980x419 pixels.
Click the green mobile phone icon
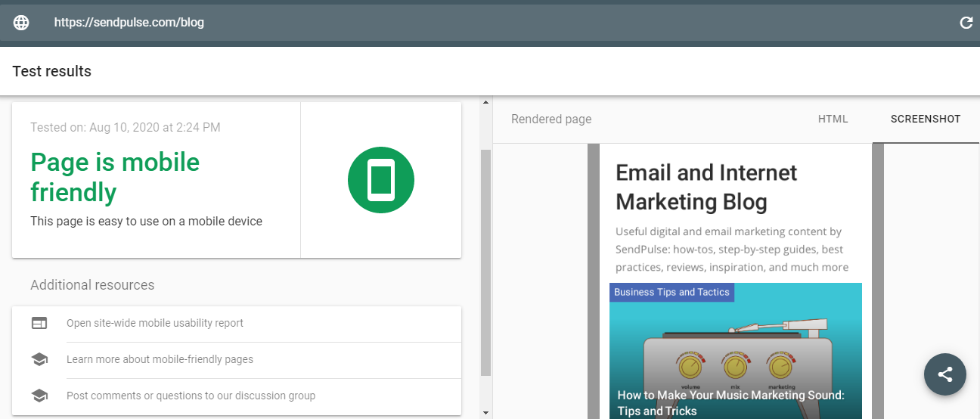[x=381, y=180]
